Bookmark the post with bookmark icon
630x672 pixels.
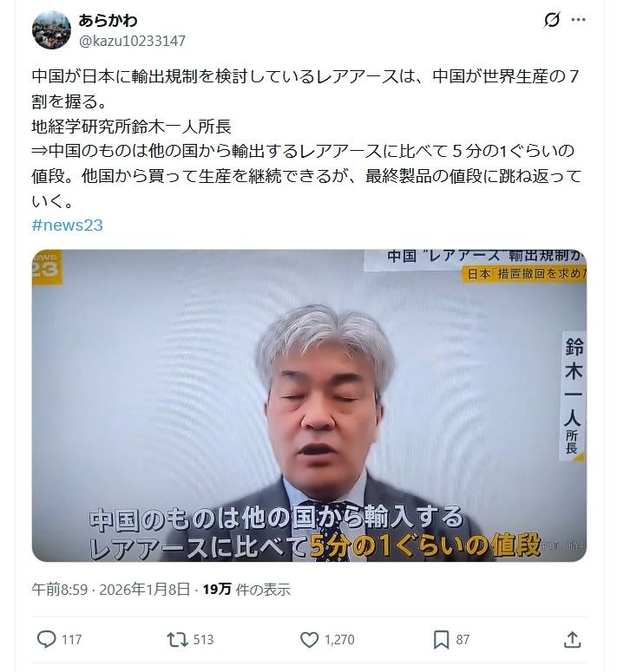tap(442, 639)
